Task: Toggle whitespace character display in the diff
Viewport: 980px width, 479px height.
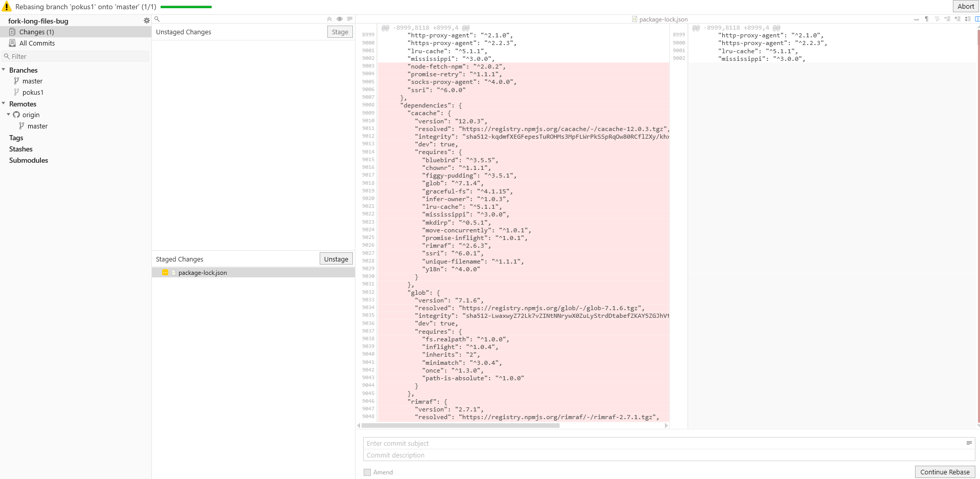Action: point(917,18)
